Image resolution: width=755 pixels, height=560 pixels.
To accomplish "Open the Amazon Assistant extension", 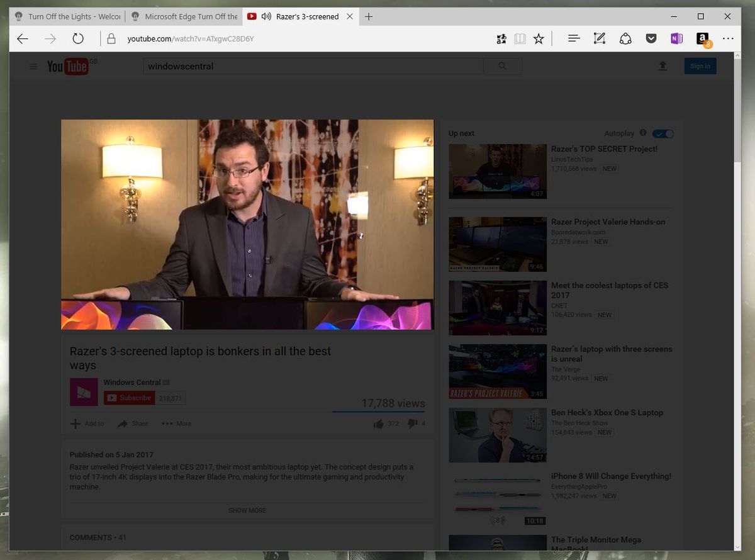I will click(702, 38).
